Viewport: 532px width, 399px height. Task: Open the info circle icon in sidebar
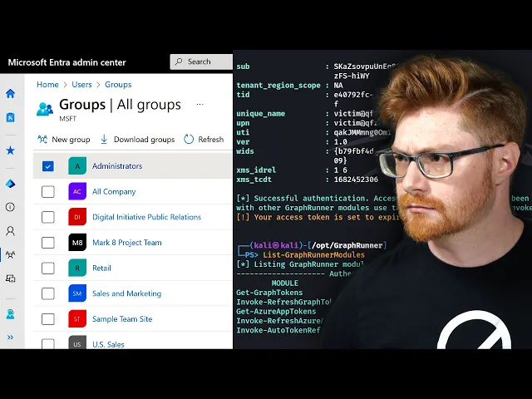(11, 207)
